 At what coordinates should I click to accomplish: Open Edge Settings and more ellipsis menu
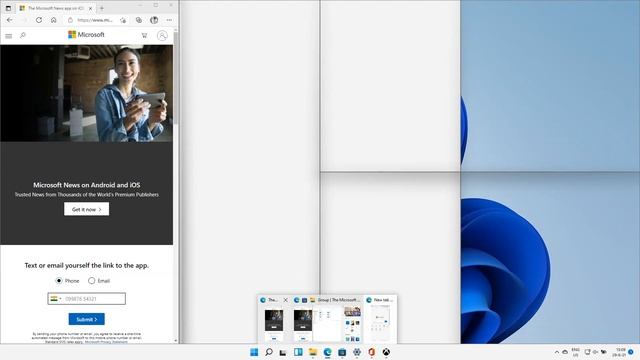pos(169,20)
